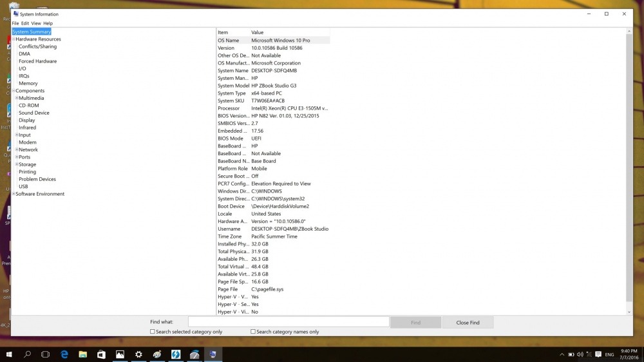Enable Search selected category only checkbox

point(153,332)
